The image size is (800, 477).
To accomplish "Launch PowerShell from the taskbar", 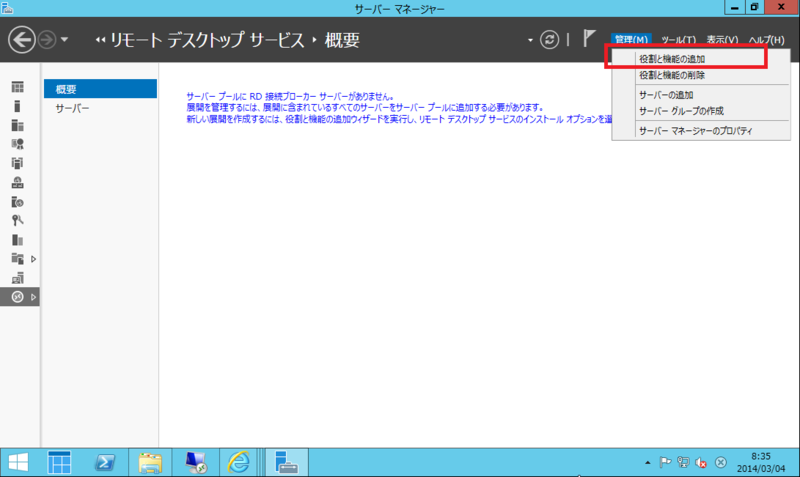I will 105,463.
